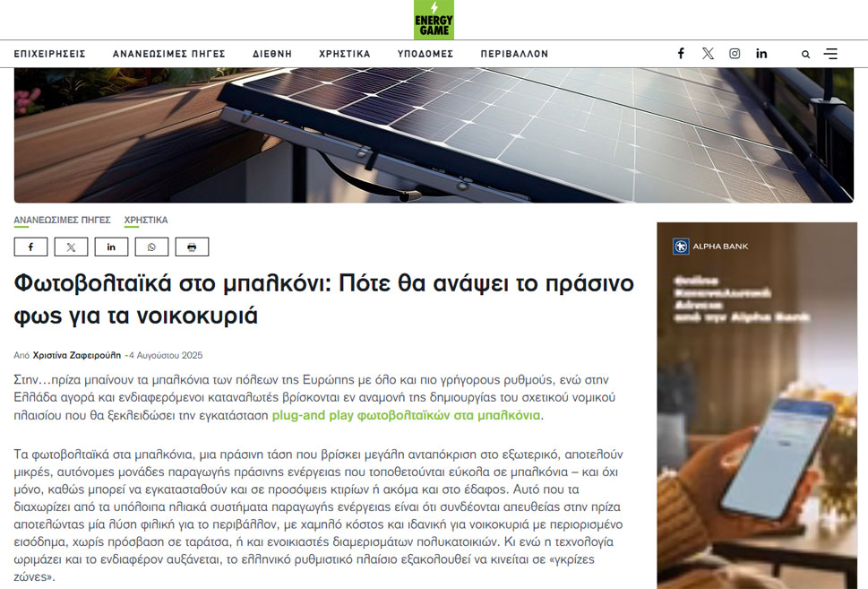Share article on LinkedIn button

click(111, 247)
